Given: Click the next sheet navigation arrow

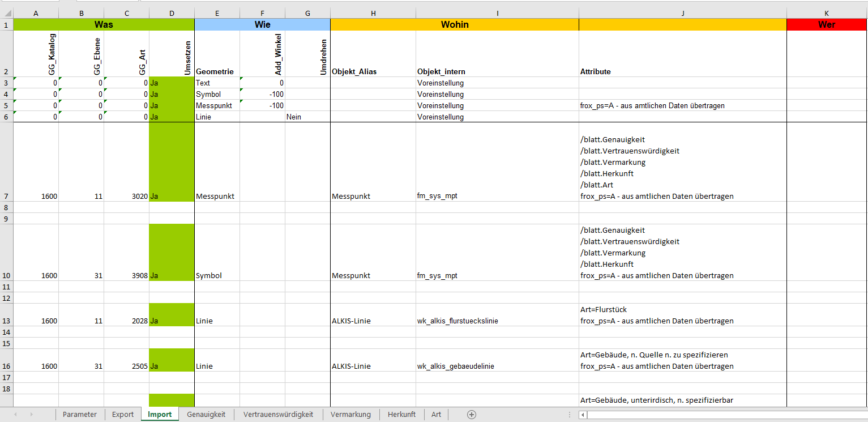Looking at the screenshot, I should coord(31,415).
